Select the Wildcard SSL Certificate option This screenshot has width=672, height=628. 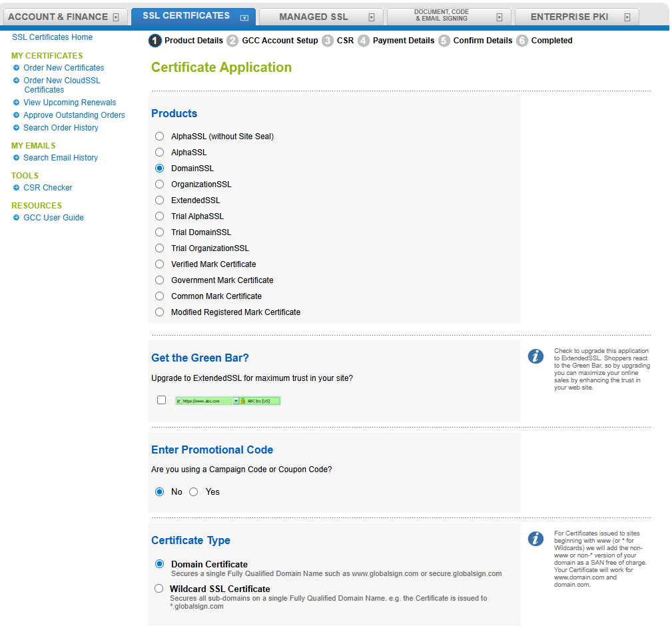159,588
